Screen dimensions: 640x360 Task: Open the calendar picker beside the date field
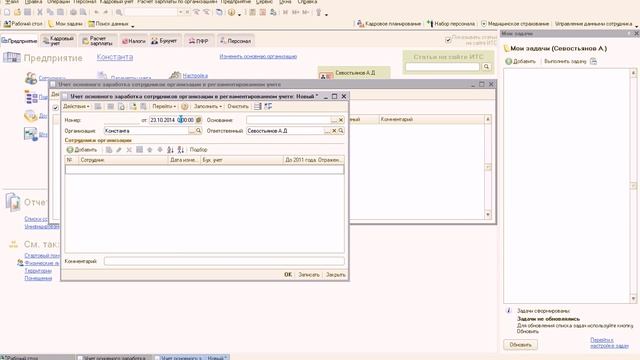[x=199, y=120]
